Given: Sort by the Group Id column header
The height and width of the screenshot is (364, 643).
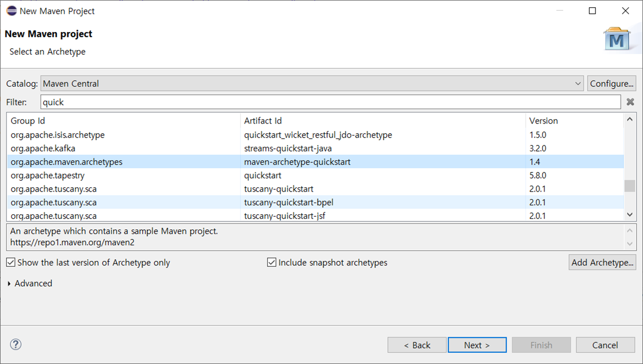Looking at the screenshot, I should pyautogui.click(x=124, y=121).
